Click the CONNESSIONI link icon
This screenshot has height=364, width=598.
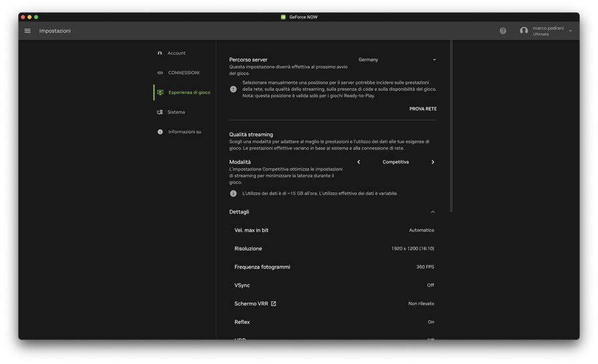coord(160,73)
